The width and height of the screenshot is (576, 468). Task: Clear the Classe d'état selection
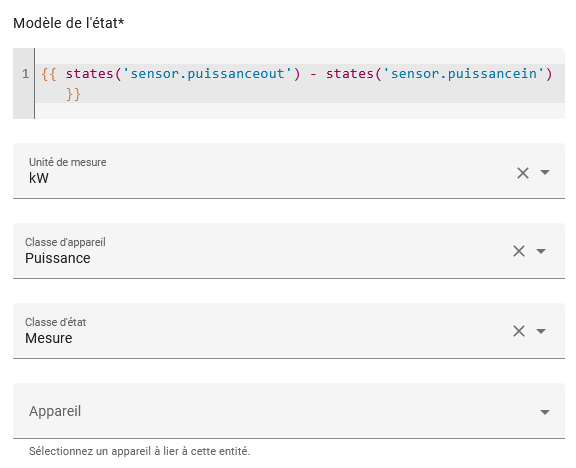519,331
